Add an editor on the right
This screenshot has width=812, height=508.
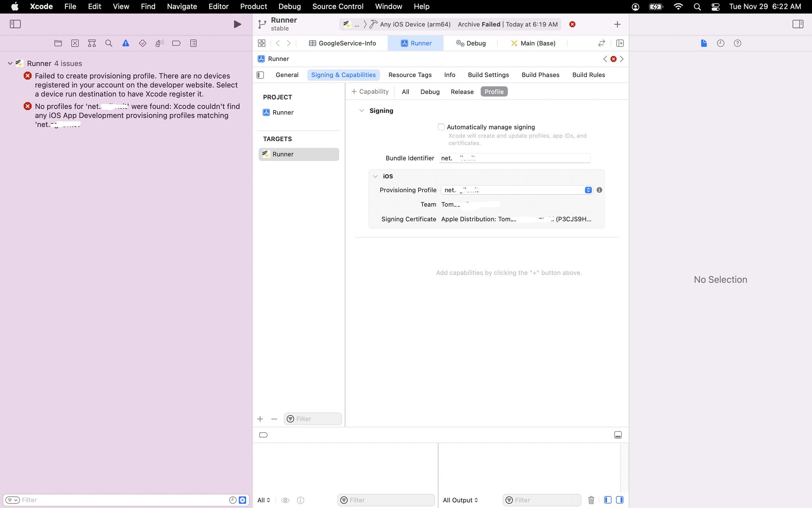(620, 43)
